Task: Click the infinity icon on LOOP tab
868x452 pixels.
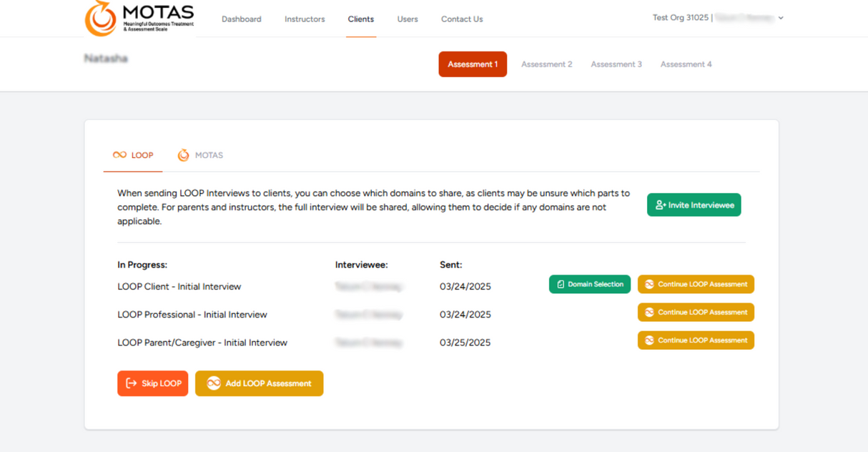Action: [x=119, y=155]
